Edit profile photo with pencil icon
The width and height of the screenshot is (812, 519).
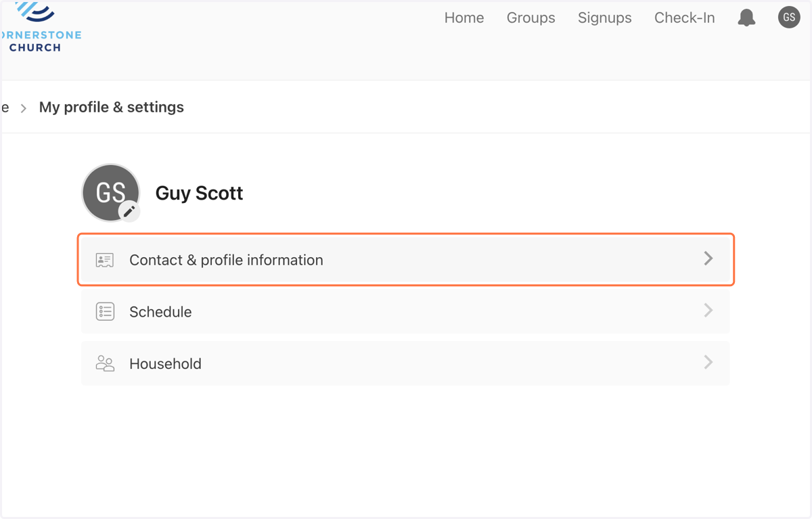129,211
